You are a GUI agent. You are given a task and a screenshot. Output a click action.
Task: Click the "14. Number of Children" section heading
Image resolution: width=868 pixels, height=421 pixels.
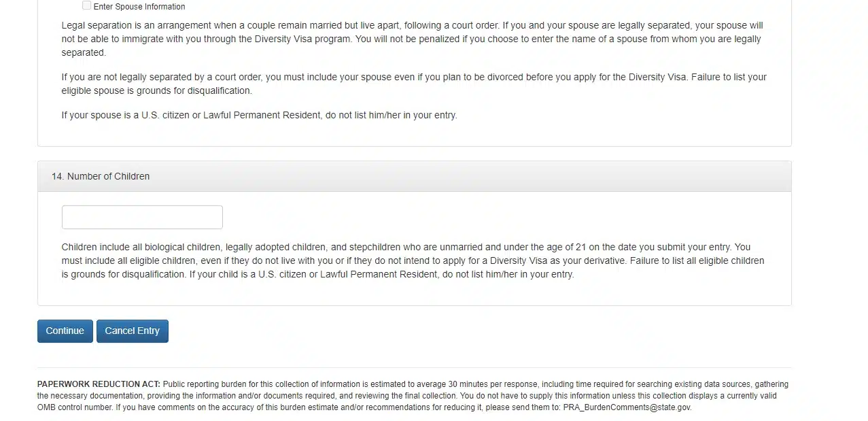tap(101, 176)
